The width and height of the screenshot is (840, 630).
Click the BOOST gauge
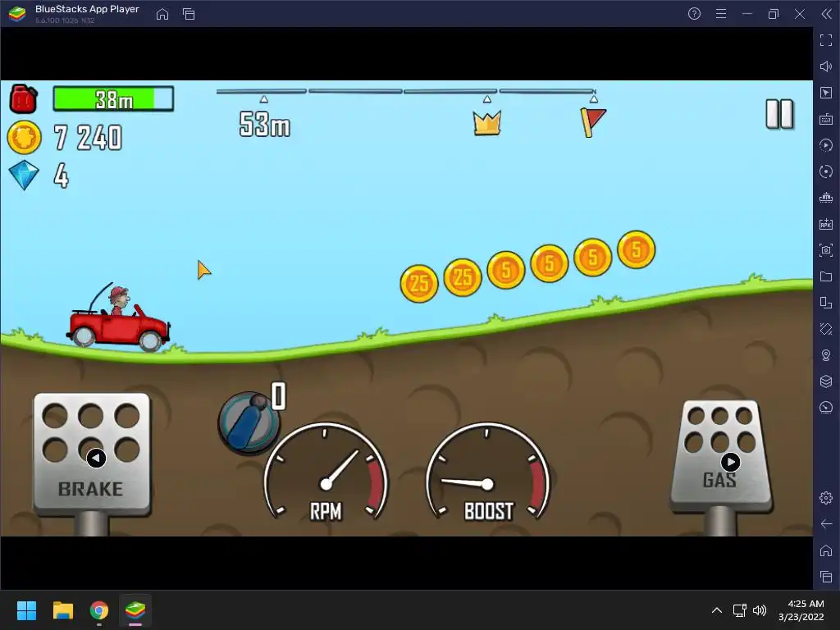(x=488, y=472)
